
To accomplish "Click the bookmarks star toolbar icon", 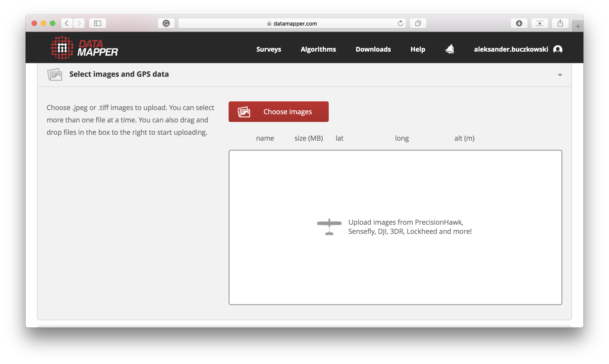I will point(540,23).
